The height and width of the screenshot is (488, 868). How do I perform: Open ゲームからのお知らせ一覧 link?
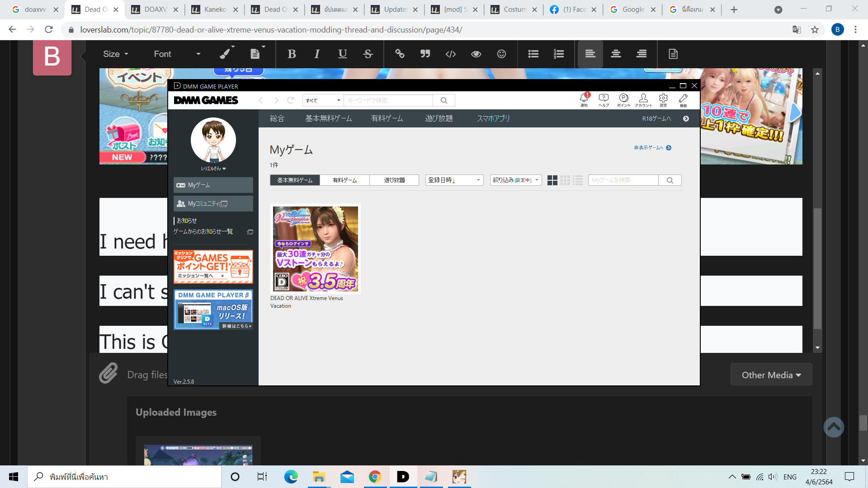(x=203, y=232)
